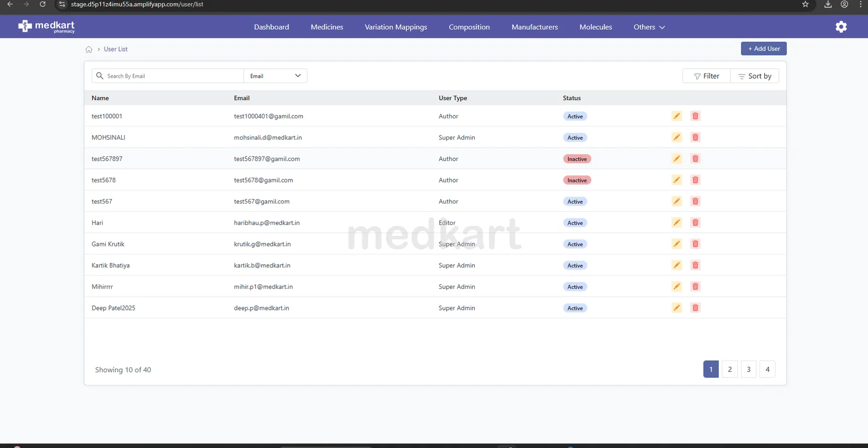
Task: Click the home icon in breadcrumb
Action: tap(89, 49)
